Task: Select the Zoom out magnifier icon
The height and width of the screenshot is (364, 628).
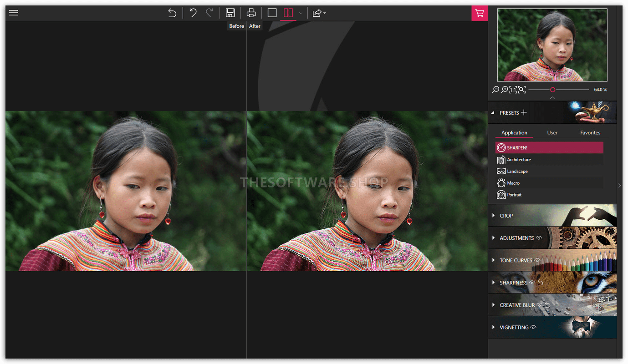Action: coord(495,90)
